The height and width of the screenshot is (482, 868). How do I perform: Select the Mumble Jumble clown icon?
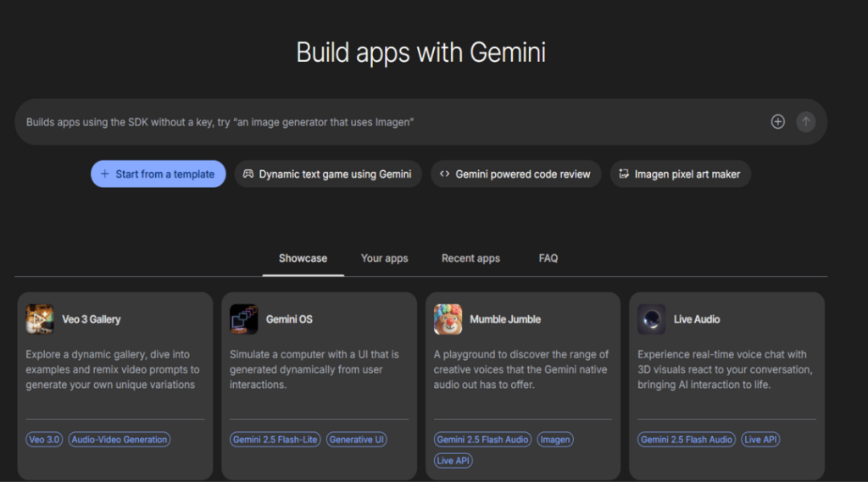click(x=448, y=319)
